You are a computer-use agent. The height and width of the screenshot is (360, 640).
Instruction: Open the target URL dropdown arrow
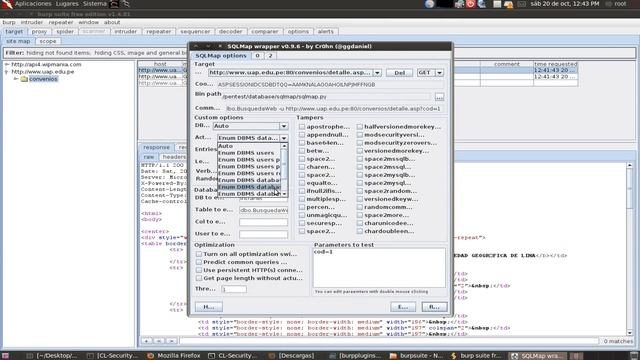tap(377, 73)
